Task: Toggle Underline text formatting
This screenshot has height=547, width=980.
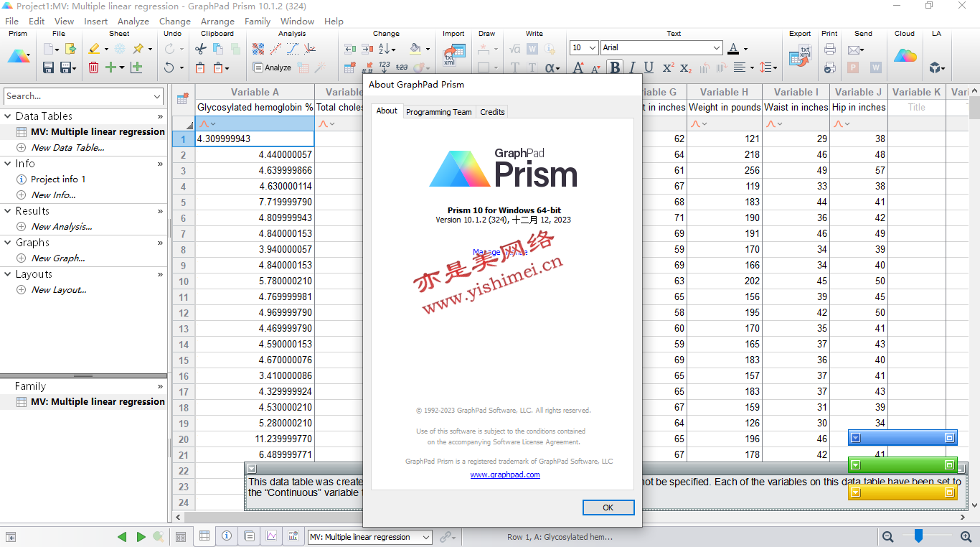Action: tap(649, 67)
